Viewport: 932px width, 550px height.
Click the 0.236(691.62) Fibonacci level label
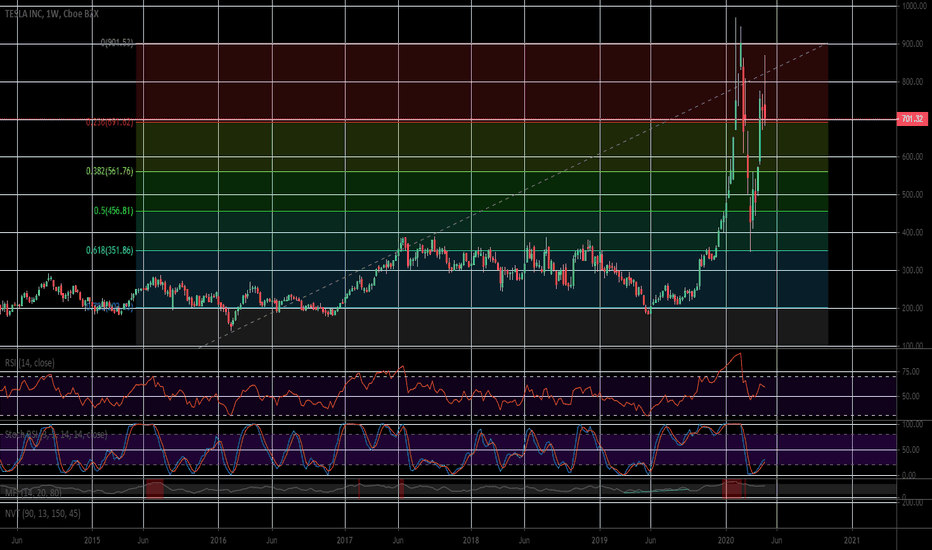pos(109,122)
